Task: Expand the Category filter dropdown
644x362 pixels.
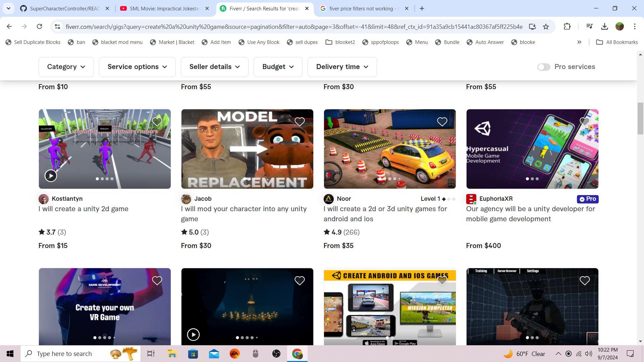Action: tap(66, 67)
